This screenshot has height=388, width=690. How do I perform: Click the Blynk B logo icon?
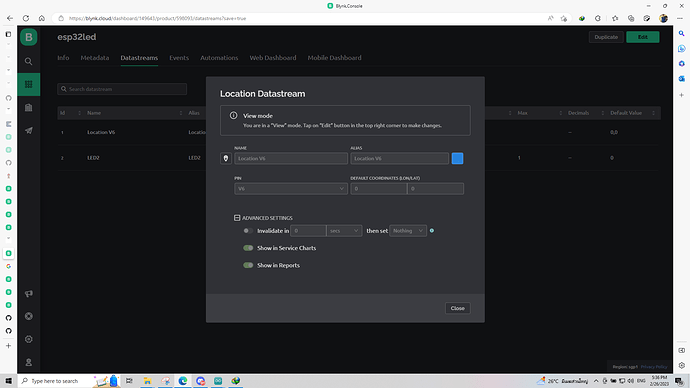tap(29, 37)
